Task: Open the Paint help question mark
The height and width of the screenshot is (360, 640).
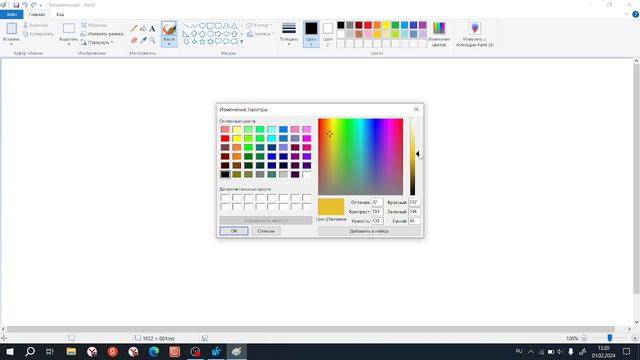Action: coord(635,14)
